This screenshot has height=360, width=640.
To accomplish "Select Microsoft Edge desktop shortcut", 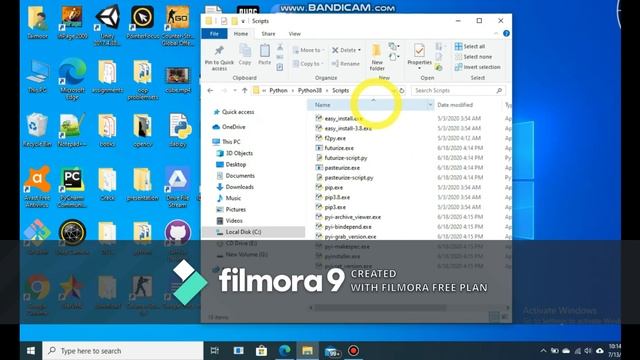I will tap(72, 79).
